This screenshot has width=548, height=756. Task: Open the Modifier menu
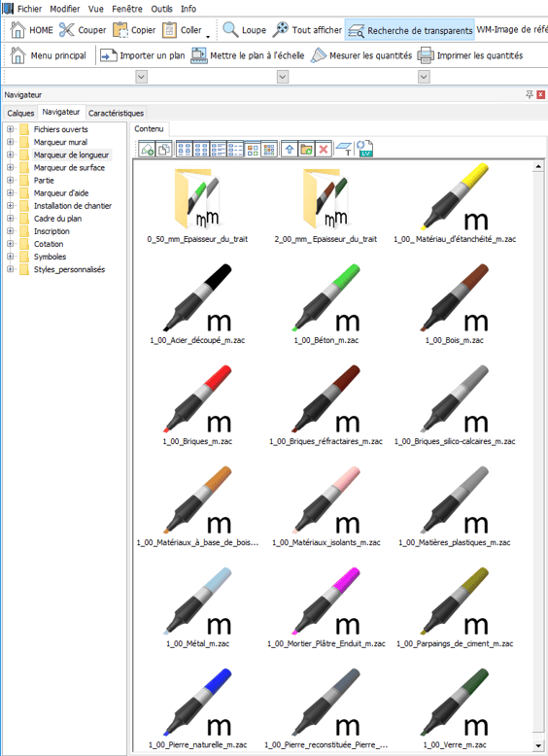point(64,9)
